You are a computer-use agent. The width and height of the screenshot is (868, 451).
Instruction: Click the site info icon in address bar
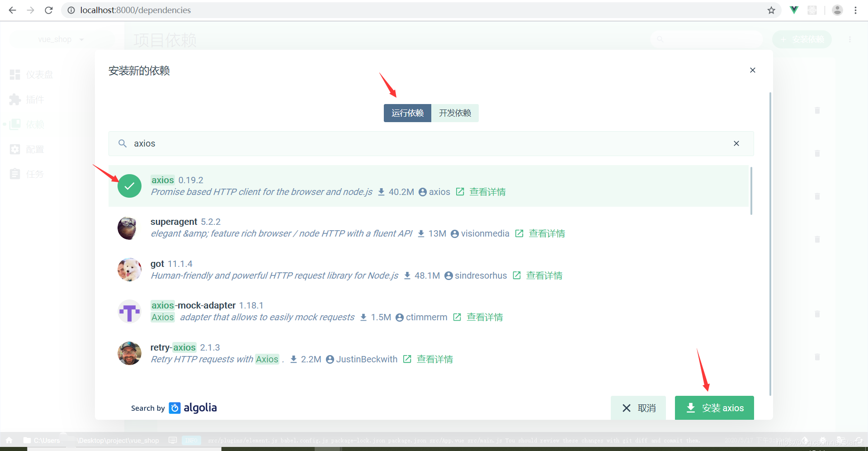coord(71,10)
